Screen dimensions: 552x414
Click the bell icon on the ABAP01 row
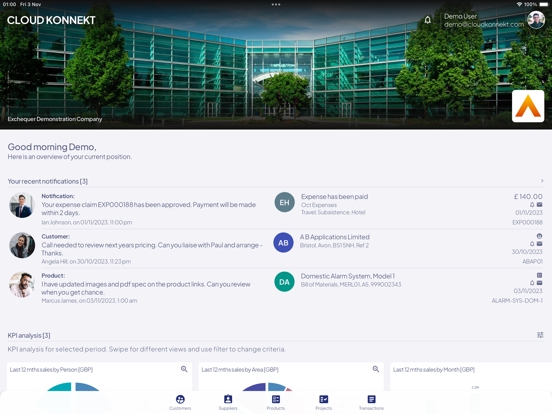pyautogui.click(x=532, y=244)
